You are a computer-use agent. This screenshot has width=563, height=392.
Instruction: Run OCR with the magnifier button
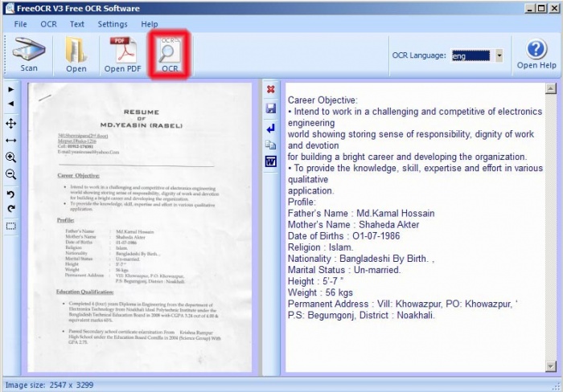pos(170,55)
